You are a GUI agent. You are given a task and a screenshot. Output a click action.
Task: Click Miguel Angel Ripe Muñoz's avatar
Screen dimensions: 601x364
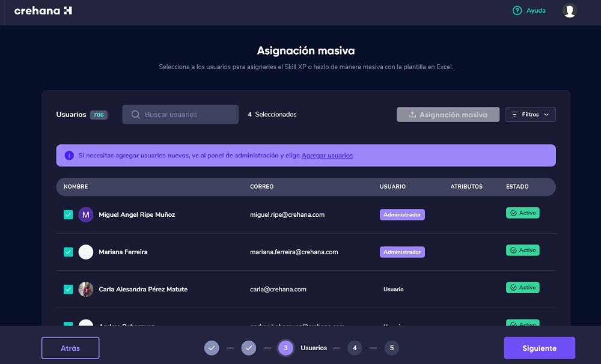[x=86, y=214]
